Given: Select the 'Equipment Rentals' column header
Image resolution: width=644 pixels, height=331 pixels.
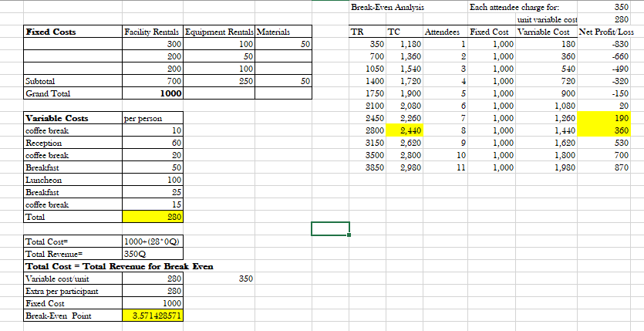Looking at the screenshot, I should point(219,32).
